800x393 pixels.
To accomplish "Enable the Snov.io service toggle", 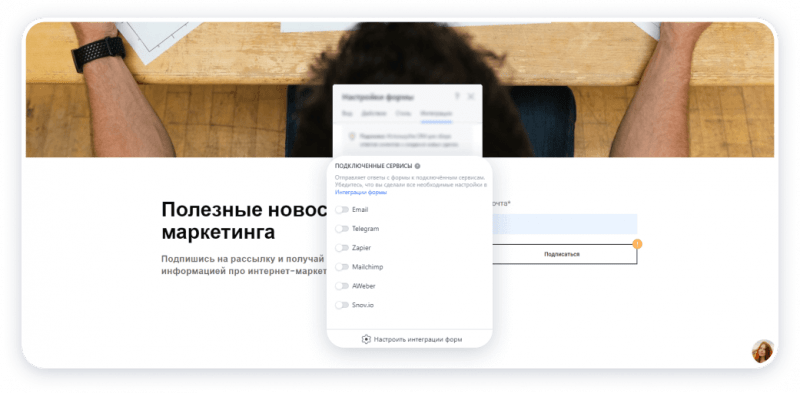I will point(342,305).
